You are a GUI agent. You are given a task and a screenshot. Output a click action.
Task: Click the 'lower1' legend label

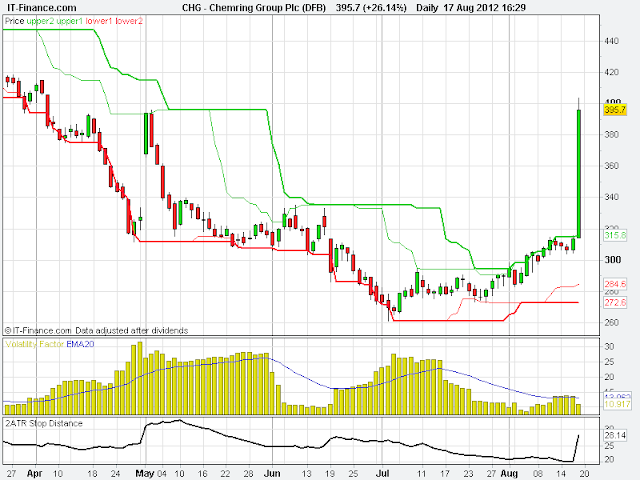pyautogui.click(x=99, y=21)
